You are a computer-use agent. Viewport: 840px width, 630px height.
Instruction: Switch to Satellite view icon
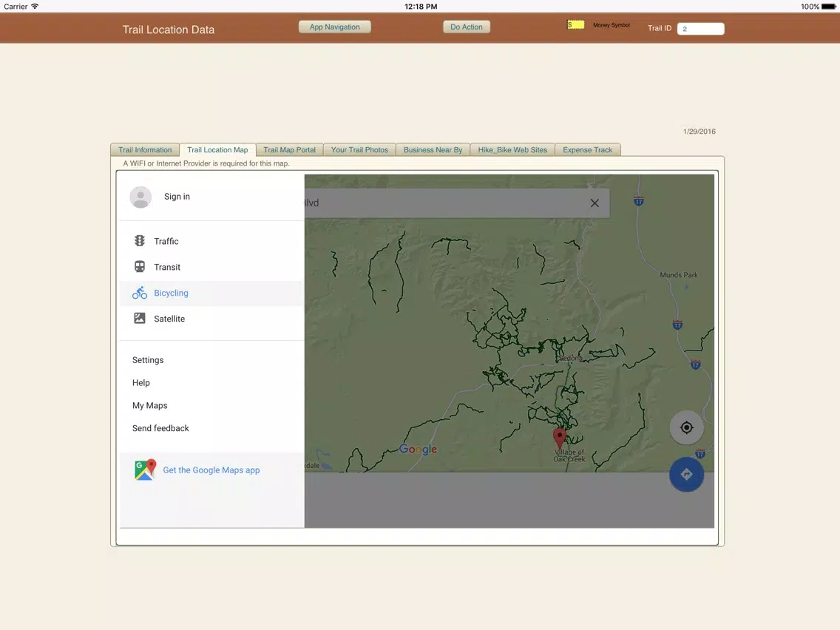139,318
